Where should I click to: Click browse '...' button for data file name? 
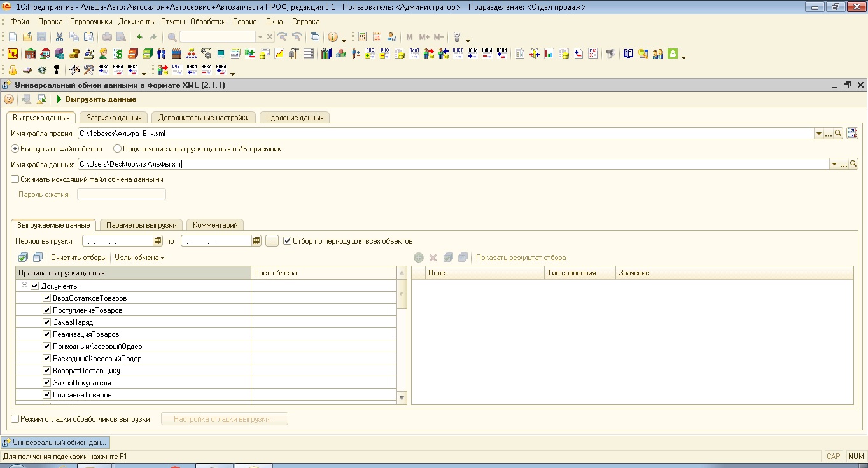click(x=844, y=164)
